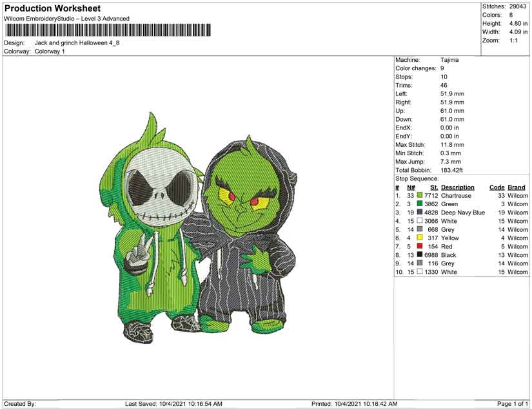
Task: Click the St. column header
Action: click(x=434, y=187)
